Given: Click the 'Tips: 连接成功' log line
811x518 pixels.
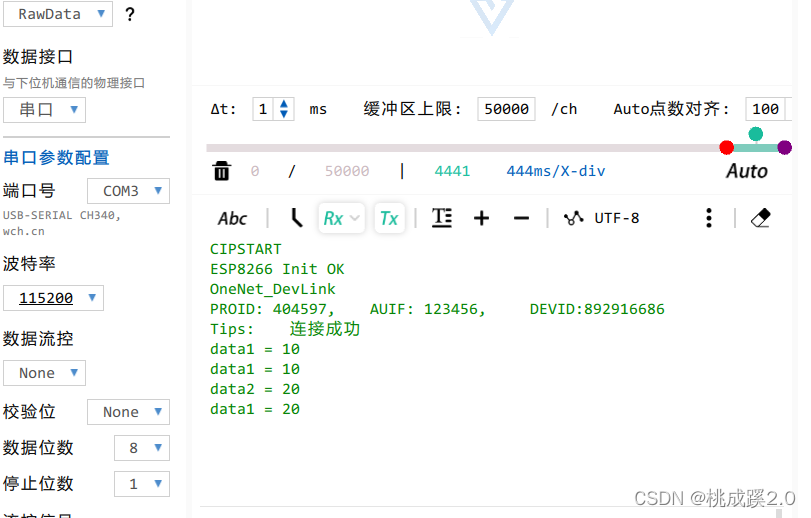Looking at the screenshot, I should coord(285,329).
